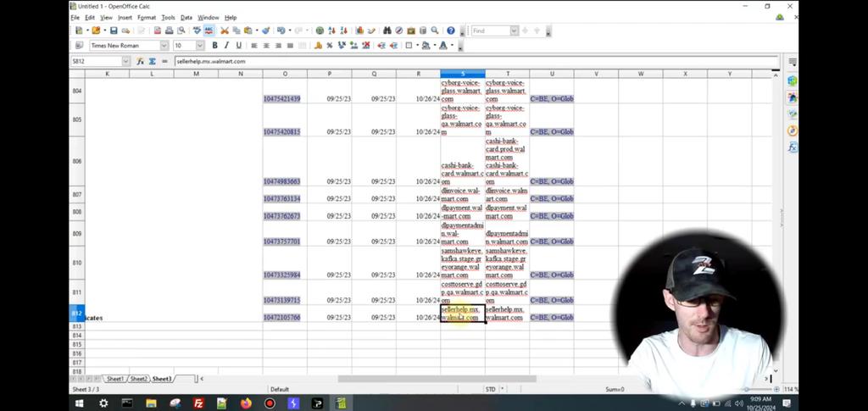Select row 812 header
Screen dimensions: 868x411
77,314
